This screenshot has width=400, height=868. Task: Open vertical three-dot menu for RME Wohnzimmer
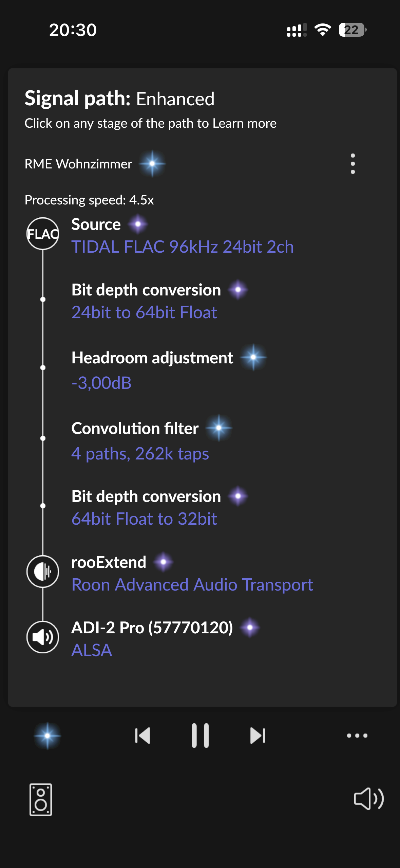353,164
